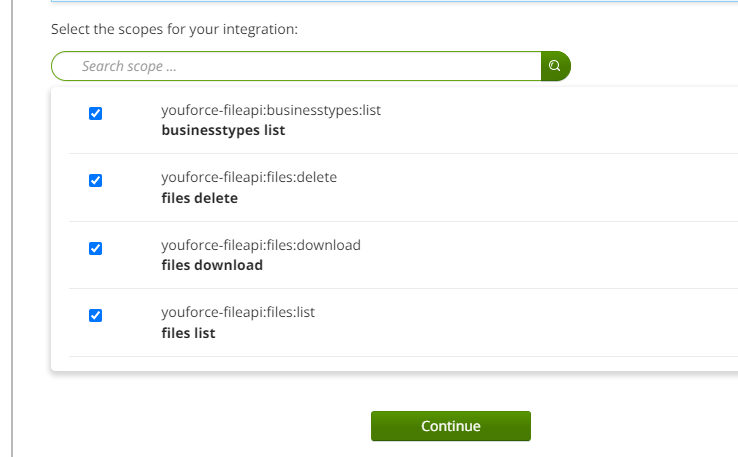
Task: Select the bold 'businesstypes list' label
Action: pos(223,130)
